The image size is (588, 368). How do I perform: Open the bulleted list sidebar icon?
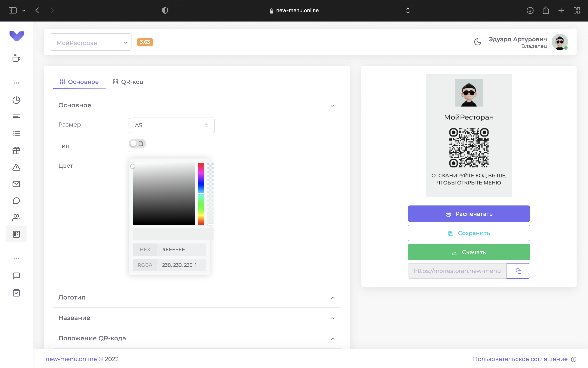pos(16,134)
